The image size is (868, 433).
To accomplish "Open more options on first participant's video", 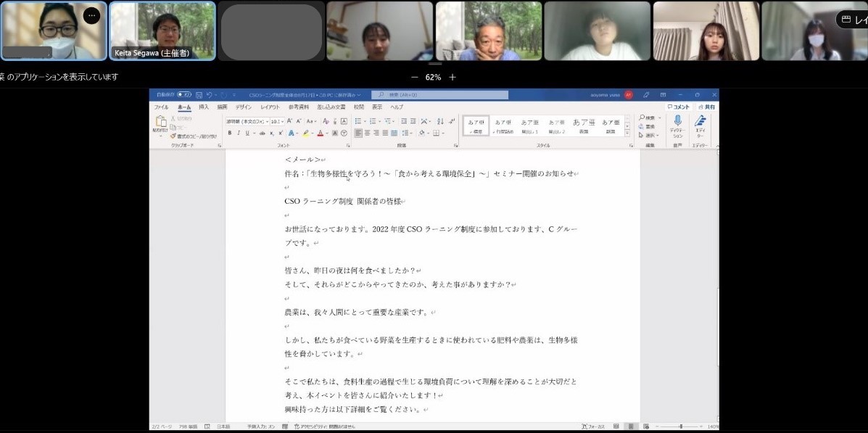I will point(91,16).
